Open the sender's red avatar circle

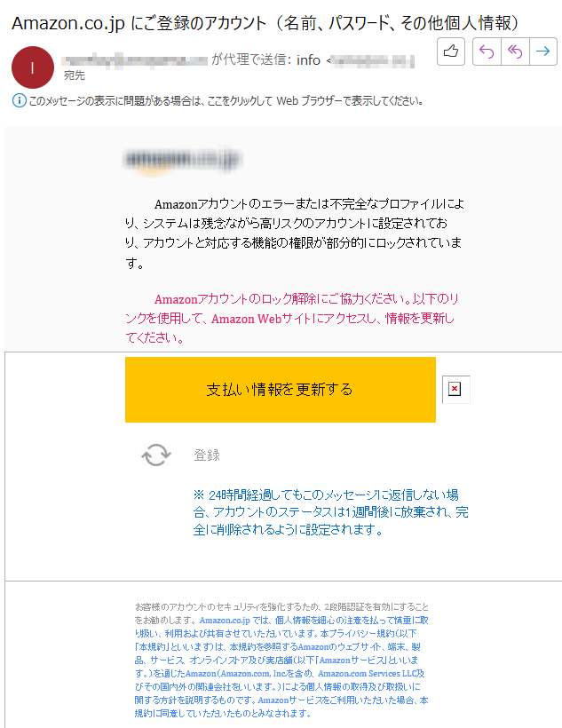(33, 67)
